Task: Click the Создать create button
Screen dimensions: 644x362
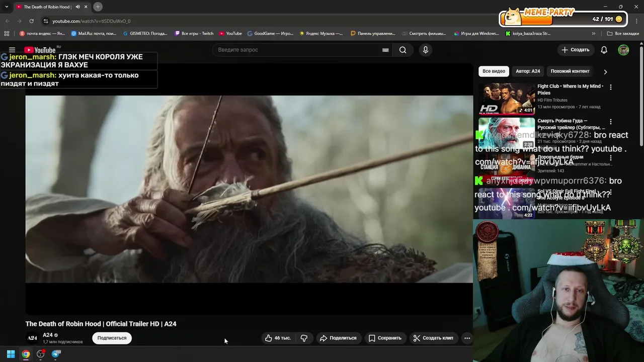Action: point(576,50)
